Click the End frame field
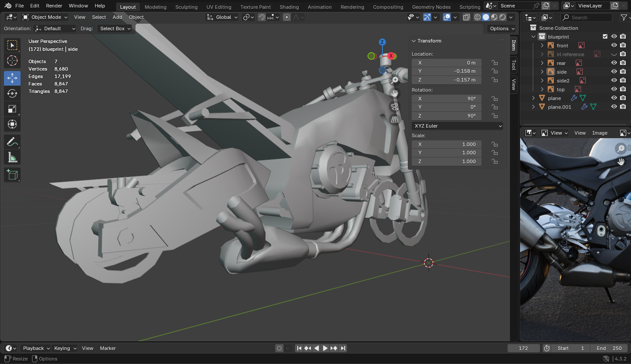Image resolution: width=631 pixels, height=364 pixels. click(609, 348)
